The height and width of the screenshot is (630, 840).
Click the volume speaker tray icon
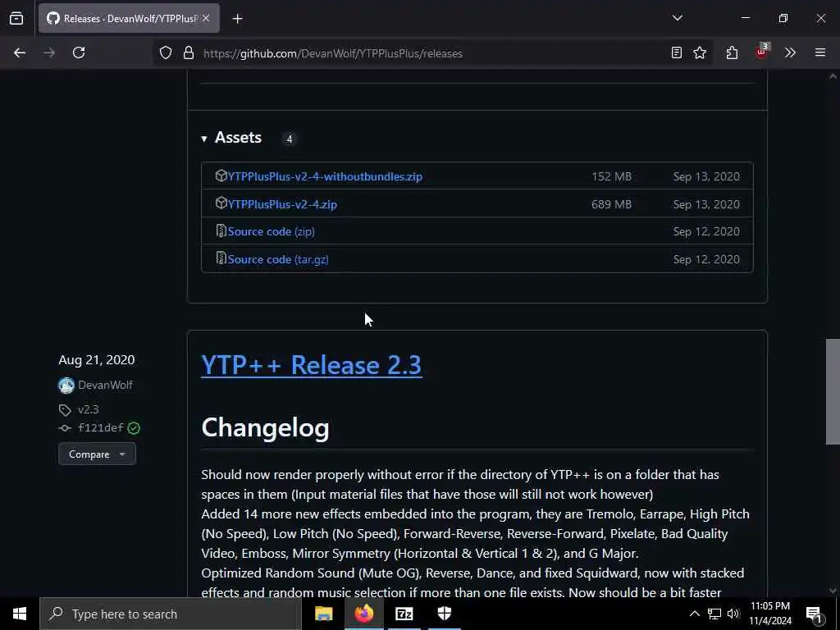(733, 614)
